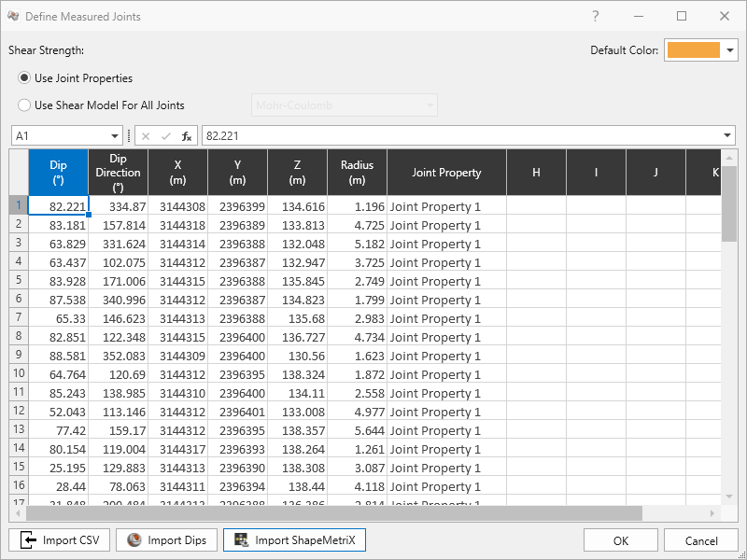Click the Import CSV arrow icon
The width and height of the screenshot is (747, 560).
tap(29, 540)
